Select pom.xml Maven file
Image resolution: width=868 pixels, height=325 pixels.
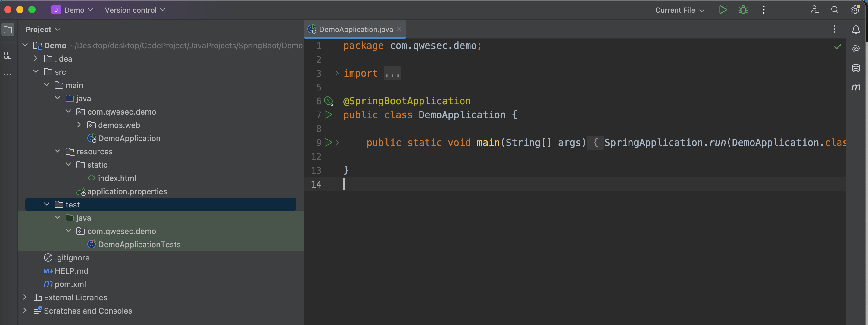(x=70, y=284)
